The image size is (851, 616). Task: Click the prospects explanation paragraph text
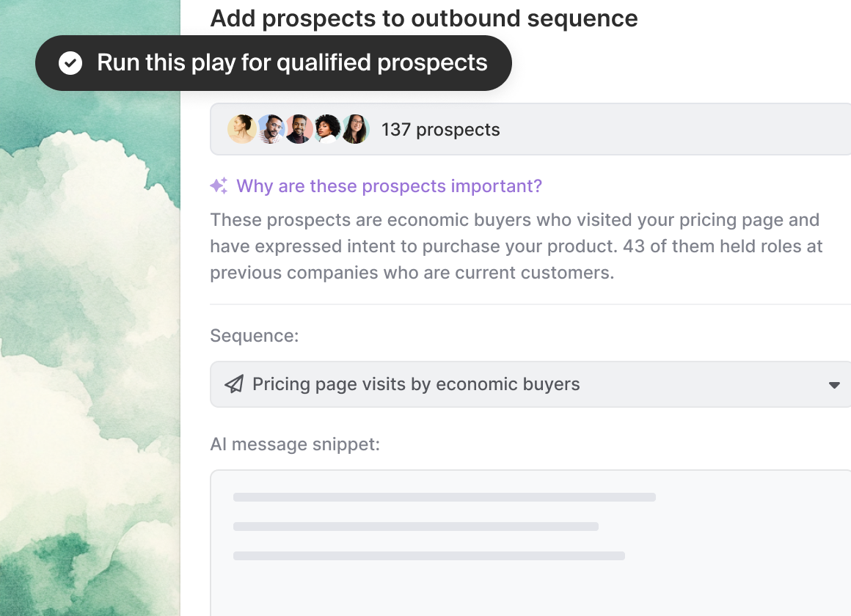(516, 246)
